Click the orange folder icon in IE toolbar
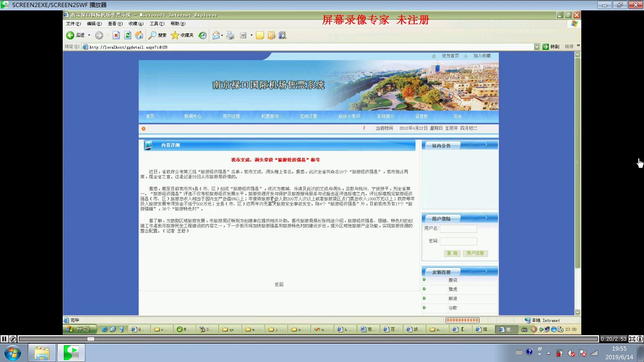This screenshot has height=362, width=644. (272, 35)
